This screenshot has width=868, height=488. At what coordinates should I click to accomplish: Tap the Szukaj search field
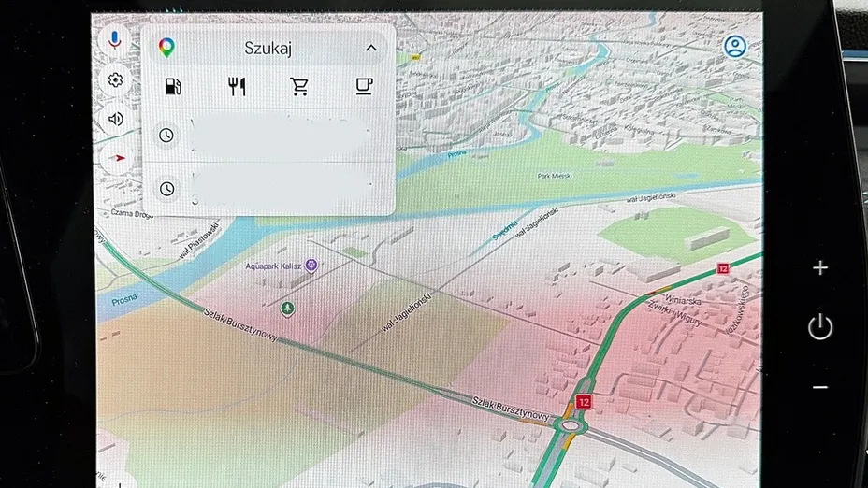[268, 48]
